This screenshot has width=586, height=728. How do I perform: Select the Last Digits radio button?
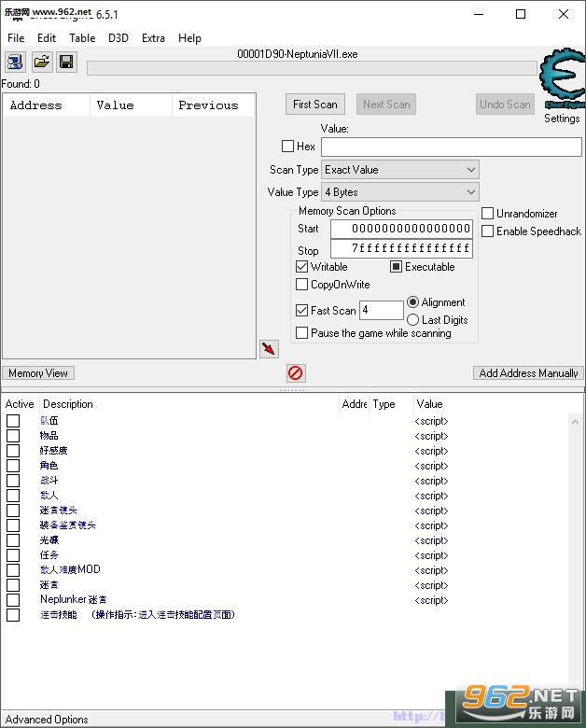coord(412,320)
